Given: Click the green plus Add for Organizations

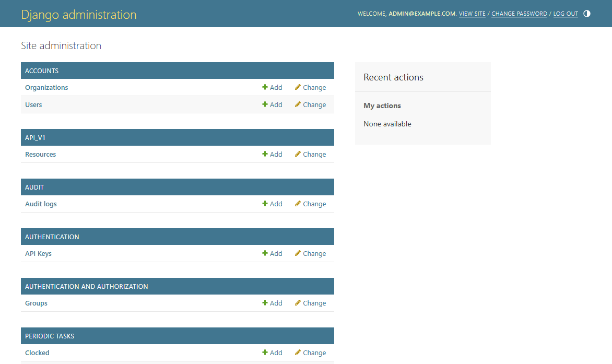Looking at the screenshot, I should pyautogui.click(x=272, y=88).
